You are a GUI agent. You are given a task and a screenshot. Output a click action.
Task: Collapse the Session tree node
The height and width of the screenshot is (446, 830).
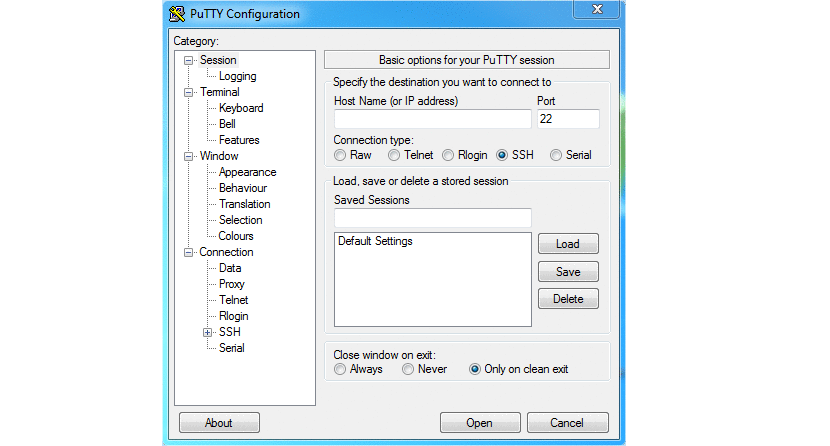point(188,60)
